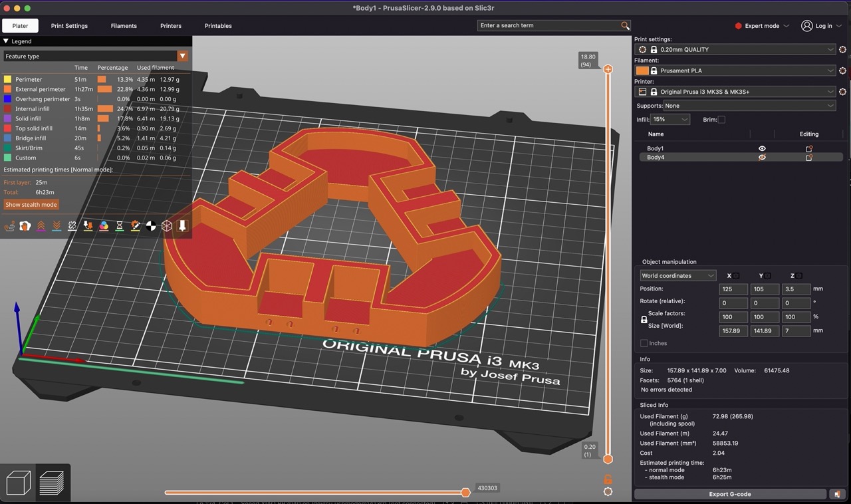Toggle Travel moves visibility icon

click(9, 226)
